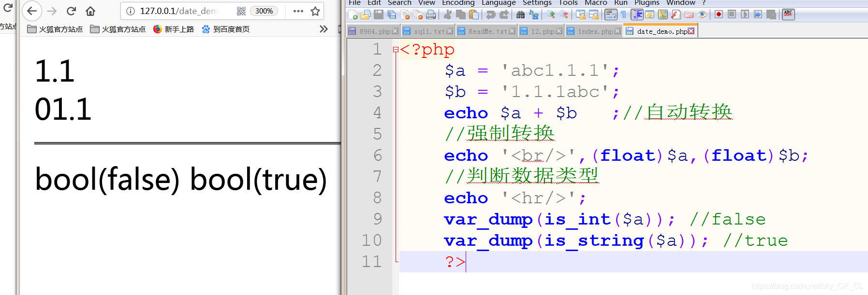Click the Firefox address bar URL
868x295 pixels.
tap(178, 11)
